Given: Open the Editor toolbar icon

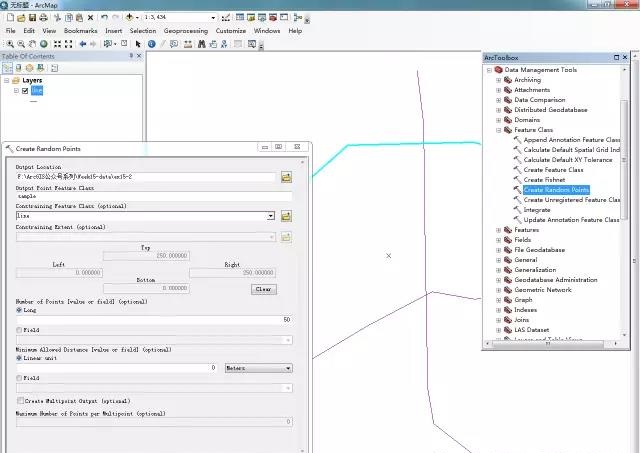Looking at the screenshot, I should click(225, 18).
